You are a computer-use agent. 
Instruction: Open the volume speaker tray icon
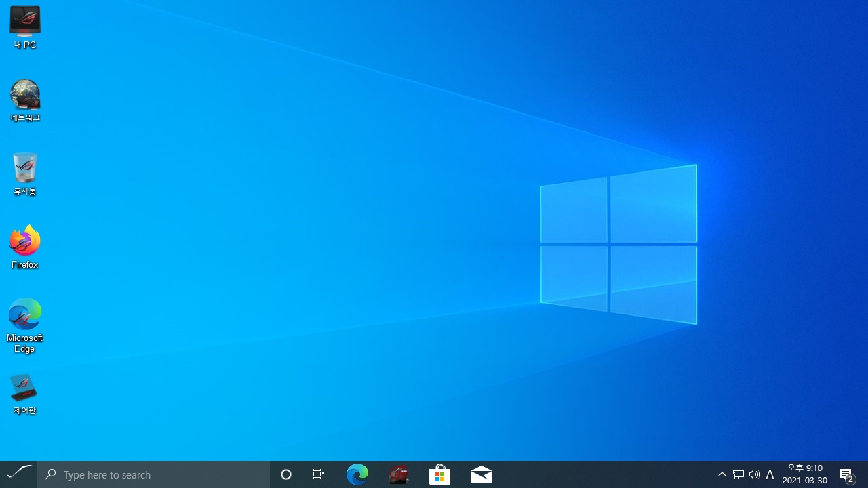(754, 474)
